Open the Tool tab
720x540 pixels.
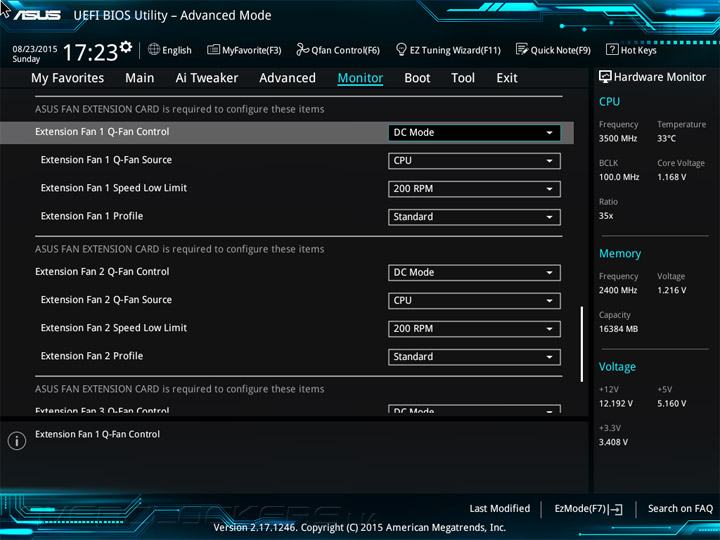pyautogui.click(x=463, y=78)
